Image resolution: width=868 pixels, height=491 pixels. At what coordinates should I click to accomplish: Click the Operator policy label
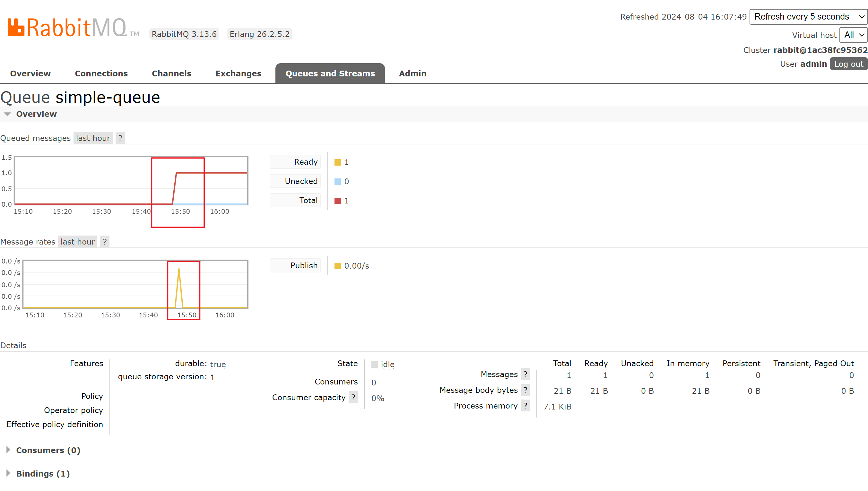click(x=73, y=410)
